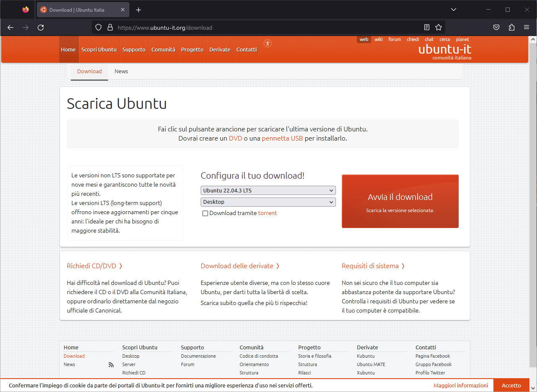Click the cerca link in top bar
Viewport: 537px width, 392px height.
pos(445,39)
